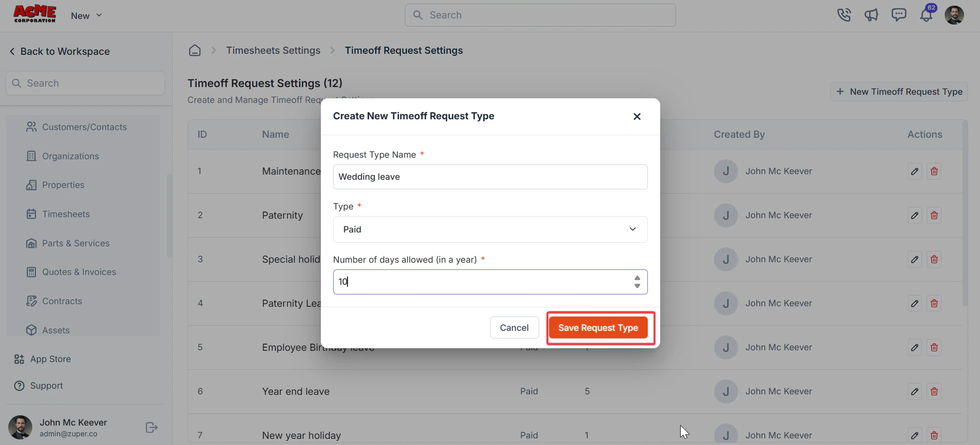
Task: Open the chat messages icon
Action: pos(899,15)
